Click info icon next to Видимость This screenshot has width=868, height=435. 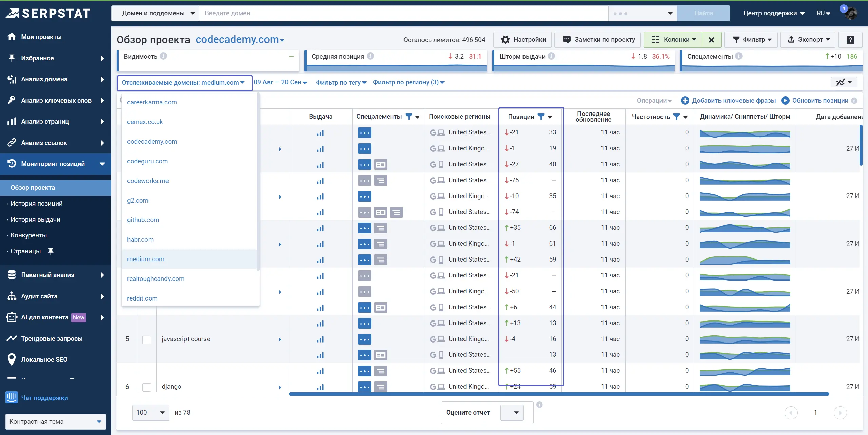coord(163,56)
